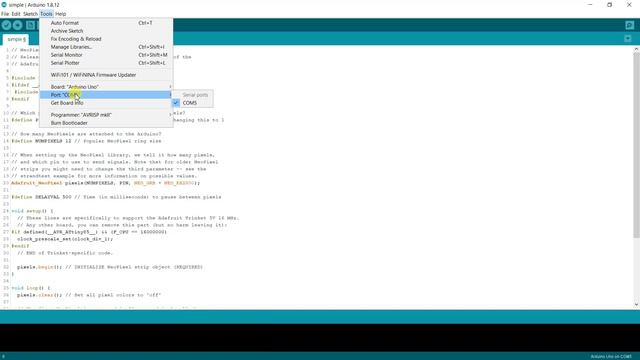Screen dimensions: 640x360
Task: Click the Adafruit_NeoPixel pixels declaration line
Action: click(106, 183)
